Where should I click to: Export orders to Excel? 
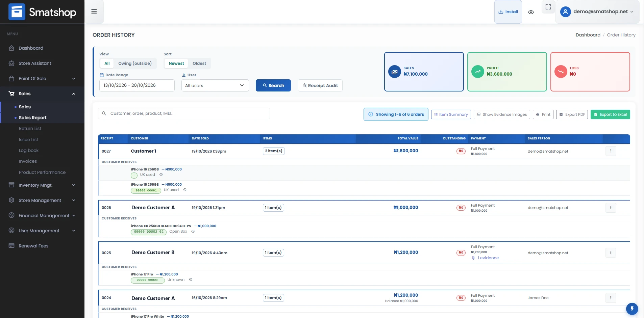pyautogui.click(x=610, y=114)
